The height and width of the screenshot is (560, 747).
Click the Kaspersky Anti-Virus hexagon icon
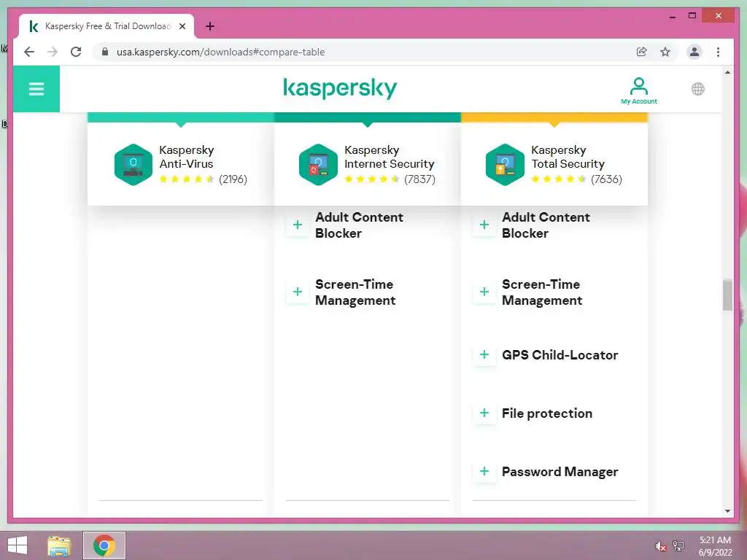click(x=133, y=165)
